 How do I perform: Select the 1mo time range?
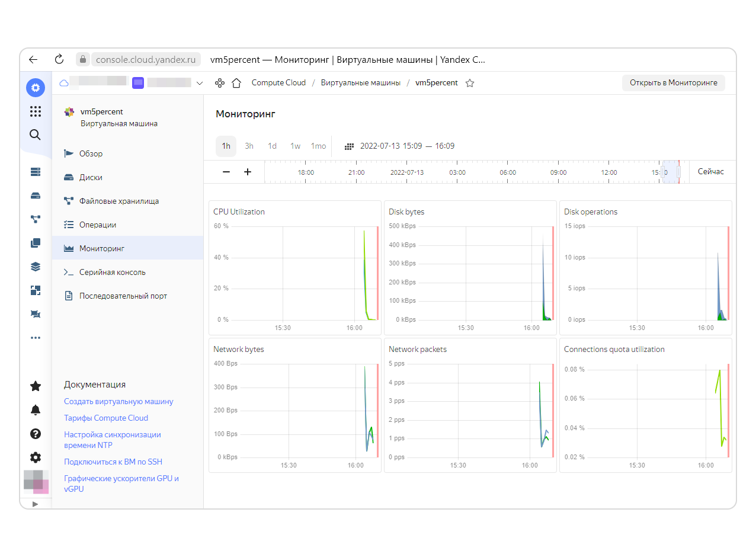coord(319,146)
